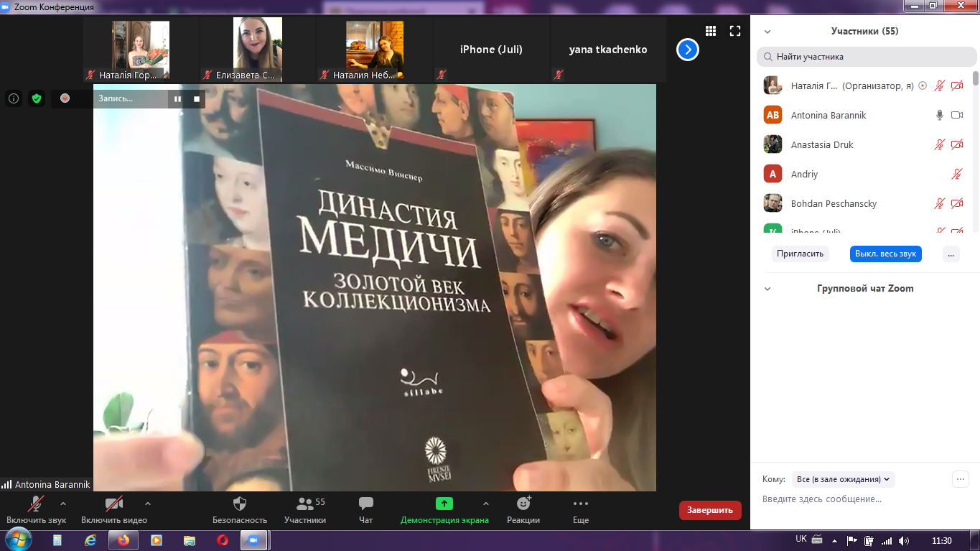
Task: Enter full screen mode icon
Action: click(x=734, y=31)
